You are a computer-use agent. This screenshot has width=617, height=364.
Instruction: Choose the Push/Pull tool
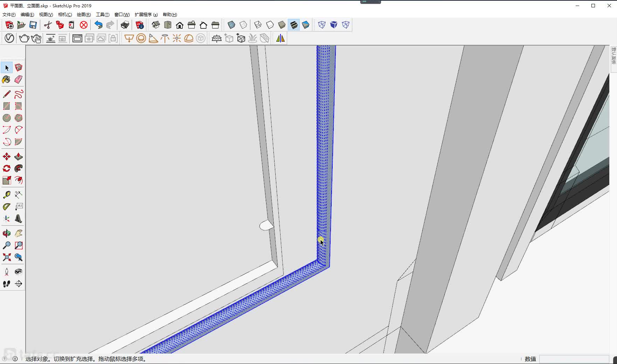coord(19,156)
